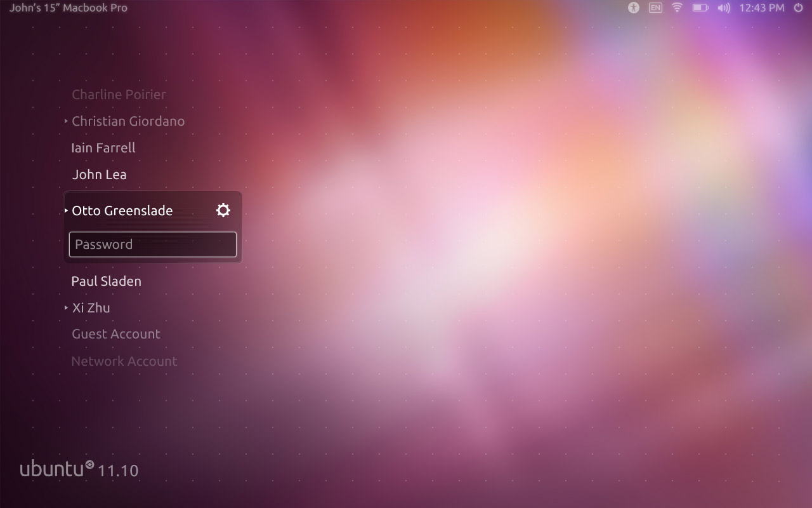Screen dimensions: 812x508
Task: Click the Wi-Fi signal strength icon
Action: 677,8
